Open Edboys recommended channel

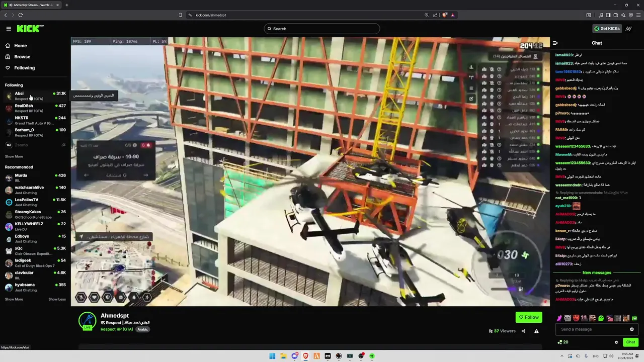tap(35, 238)
